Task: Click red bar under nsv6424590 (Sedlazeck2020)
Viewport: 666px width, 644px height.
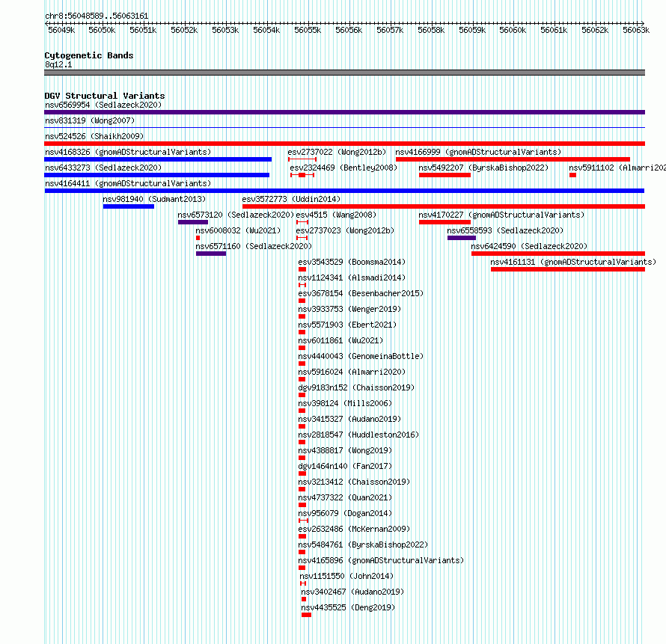Action: (558, 254)
